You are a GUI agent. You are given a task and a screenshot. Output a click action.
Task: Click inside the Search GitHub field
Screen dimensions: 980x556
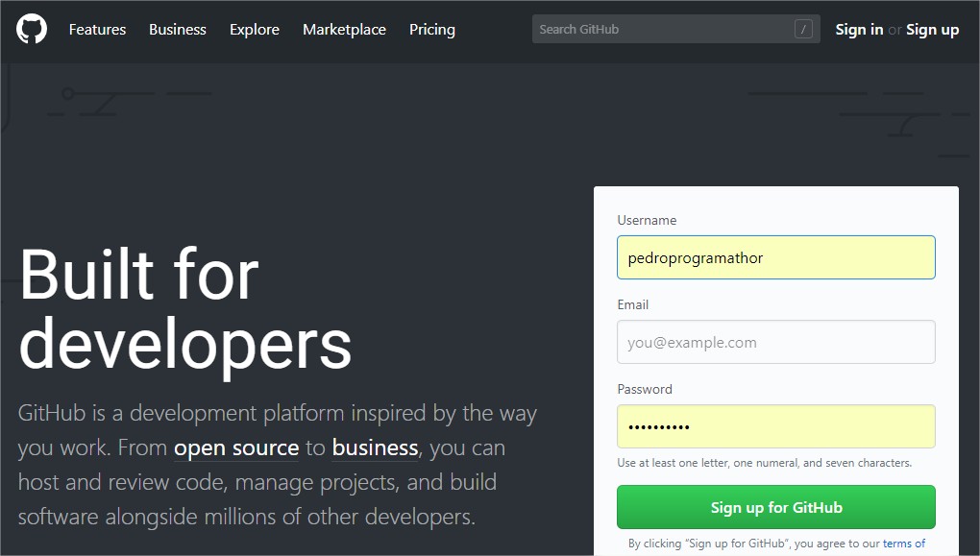[x=673, y=29]
